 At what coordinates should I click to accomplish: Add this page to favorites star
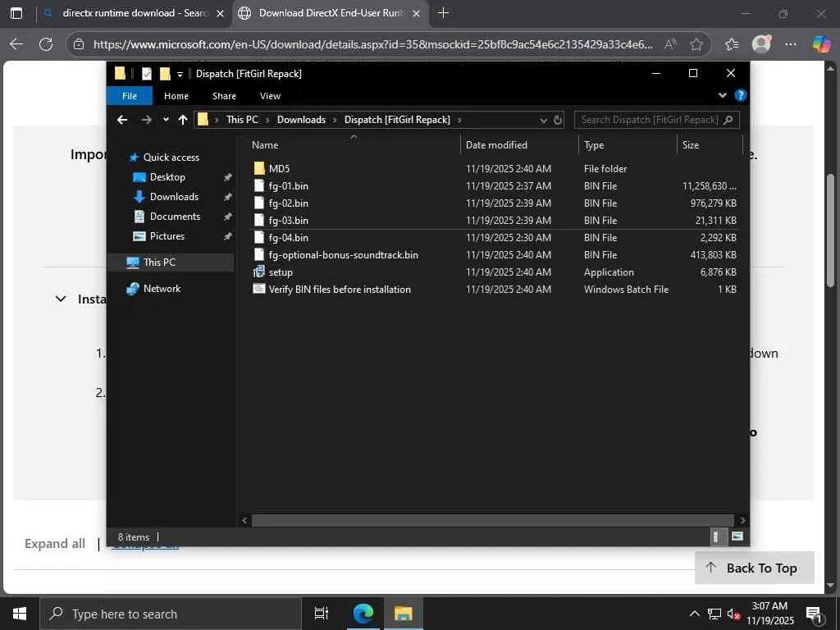click(696, 44)
